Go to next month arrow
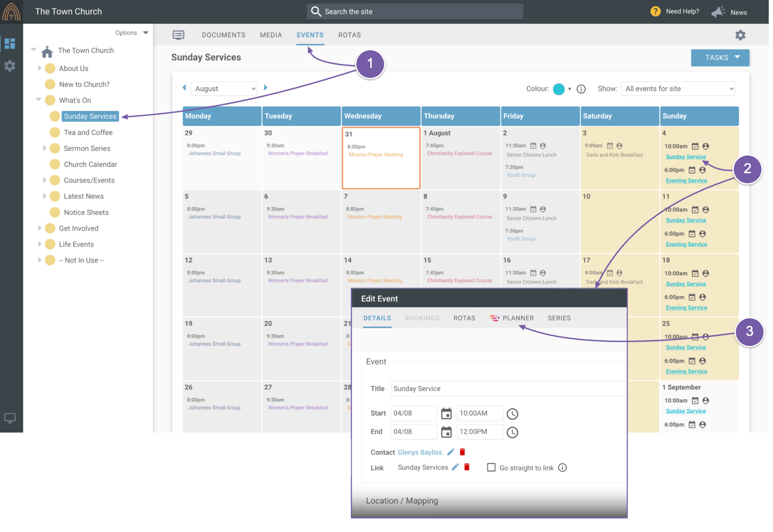The image size is (773, 532). pos(266,88)
